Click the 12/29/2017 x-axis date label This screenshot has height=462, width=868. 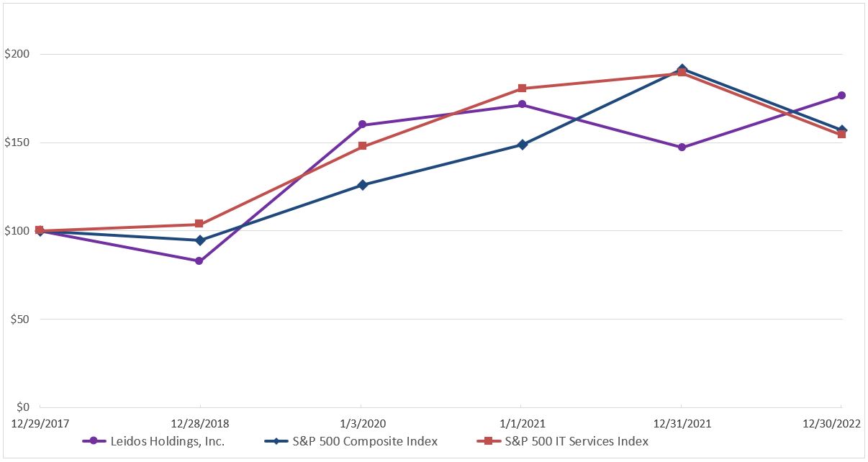point(40,424)
